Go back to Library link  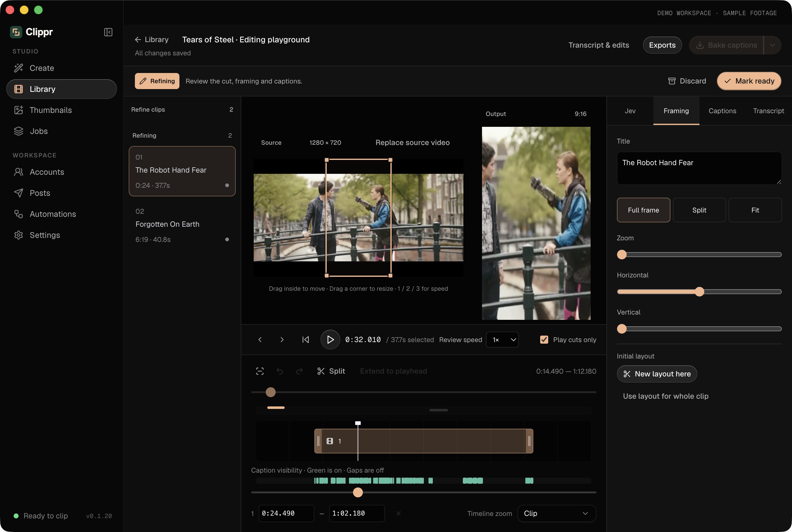[x=152, y=40]
